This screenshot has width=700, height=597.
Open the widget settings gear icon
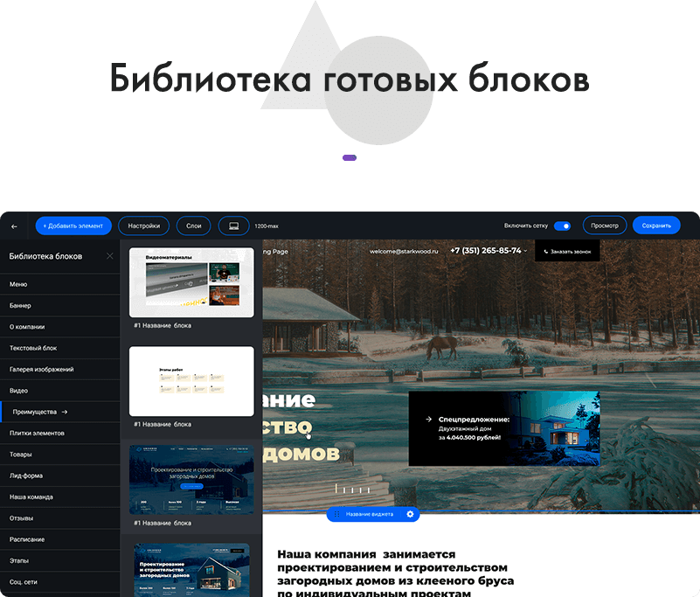click(410, 514)
